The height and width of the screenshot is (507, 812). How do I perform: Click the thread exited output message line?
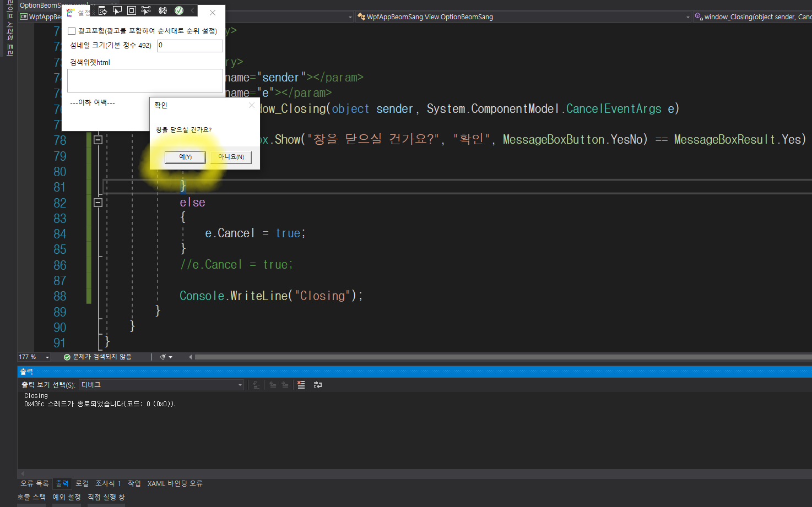point(100,404)
